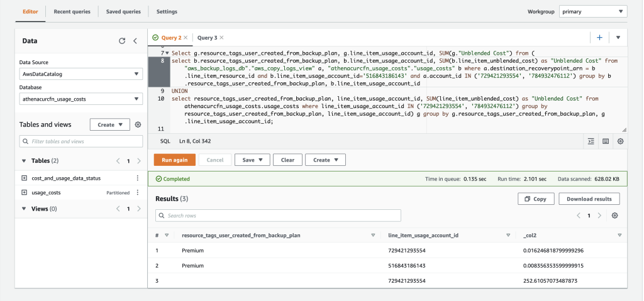Click the 0.016246818799999296 value cell
This screenshot has height=301, width=644.
pyautogui.click(x=553, y=250)
